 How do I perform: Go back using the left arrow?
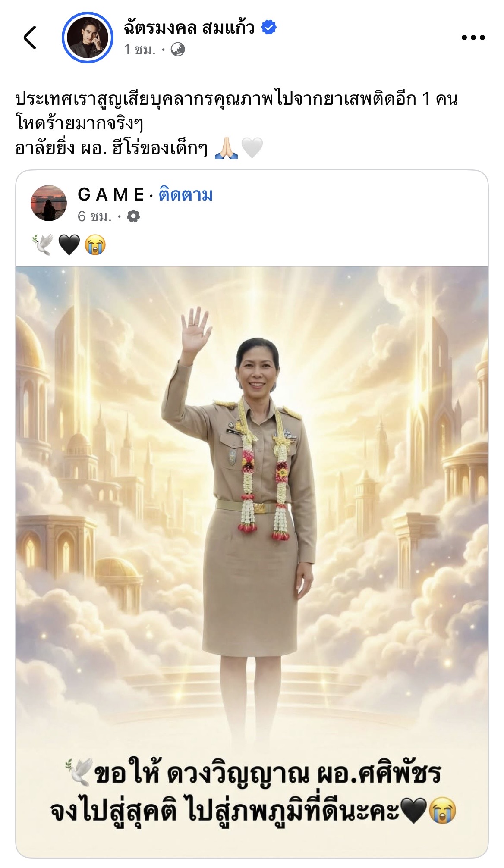[x=30, y=38]
